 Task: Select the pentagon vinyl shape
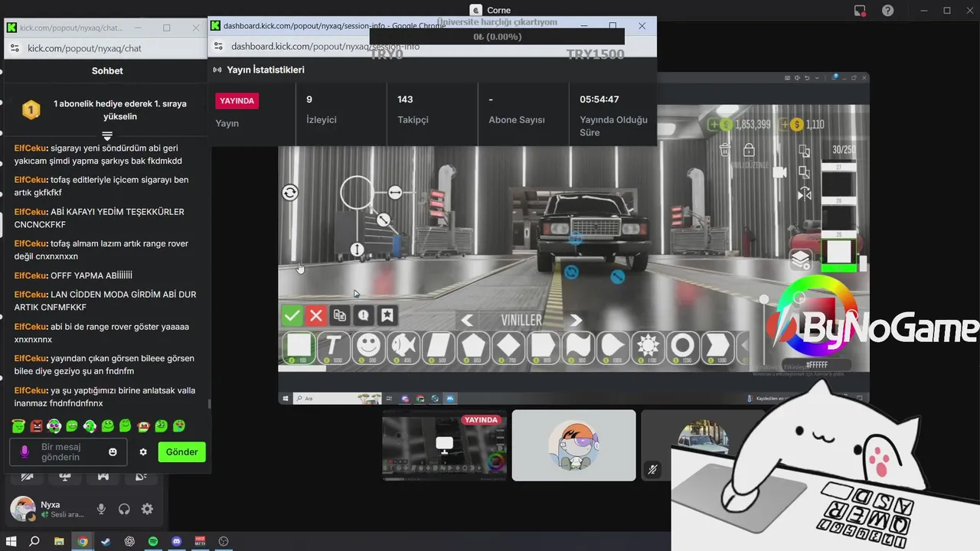point(473,347)
